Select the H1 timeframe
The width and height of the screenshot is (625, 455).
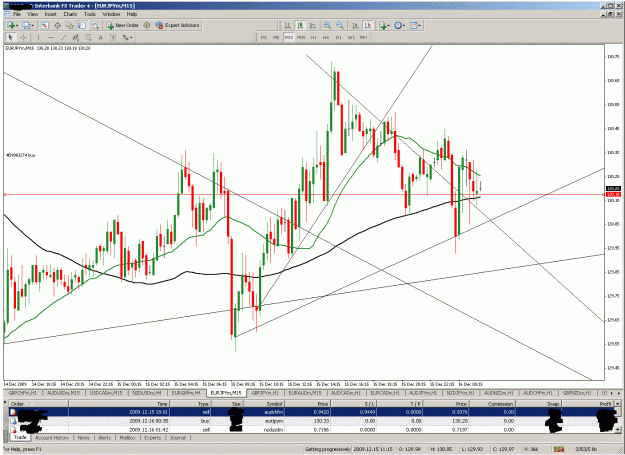point(314,37)
